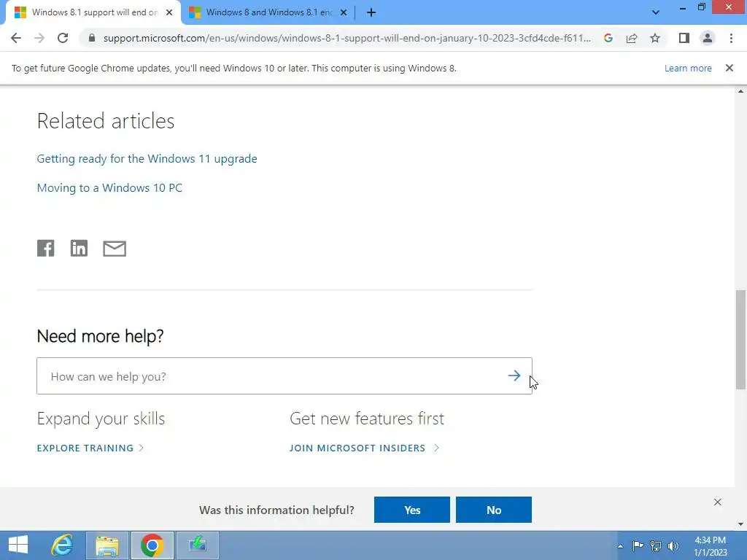Open Chrome three-dot menu
747x560 pixels.
point(731,38)
